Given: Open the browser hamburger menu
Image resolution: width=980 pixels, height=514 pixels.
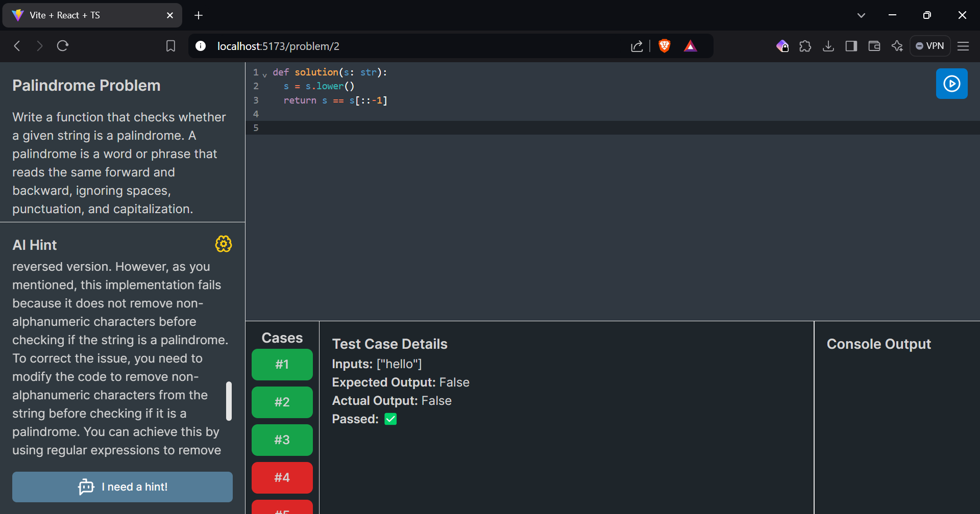Looking at the screenshot, I should click(x=963, y=46).
